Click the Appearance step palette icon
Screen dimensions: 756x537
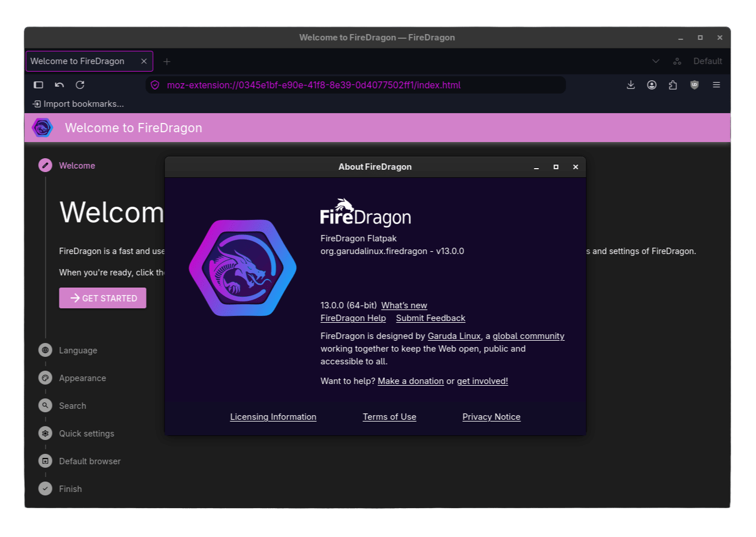(45, 378)
